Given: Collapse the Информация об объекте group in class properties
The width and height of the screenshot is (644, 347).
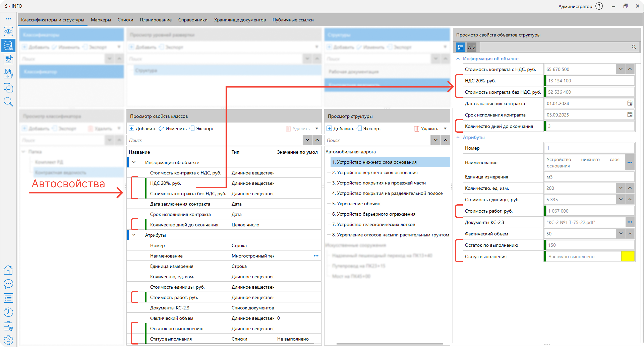Looking at the screenshot, I should point(134,162).
